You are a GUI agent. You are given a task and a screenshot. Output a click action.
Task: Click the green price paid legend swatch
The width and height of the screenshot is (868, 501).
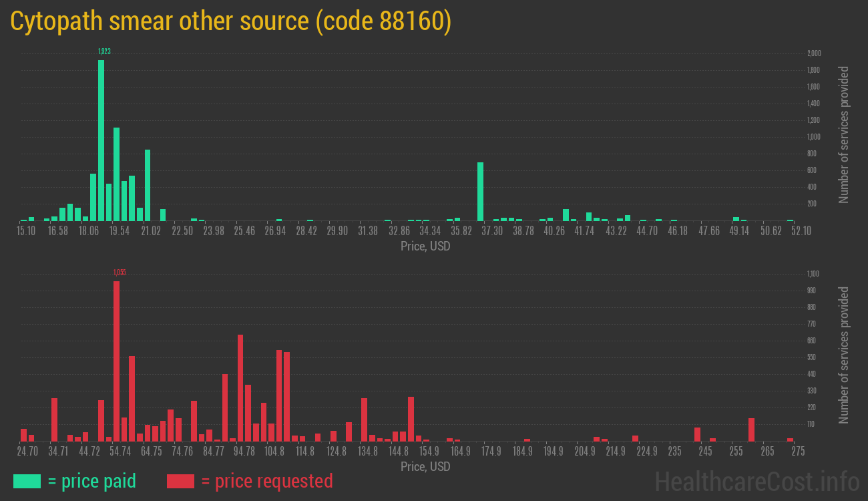point(27,481)
